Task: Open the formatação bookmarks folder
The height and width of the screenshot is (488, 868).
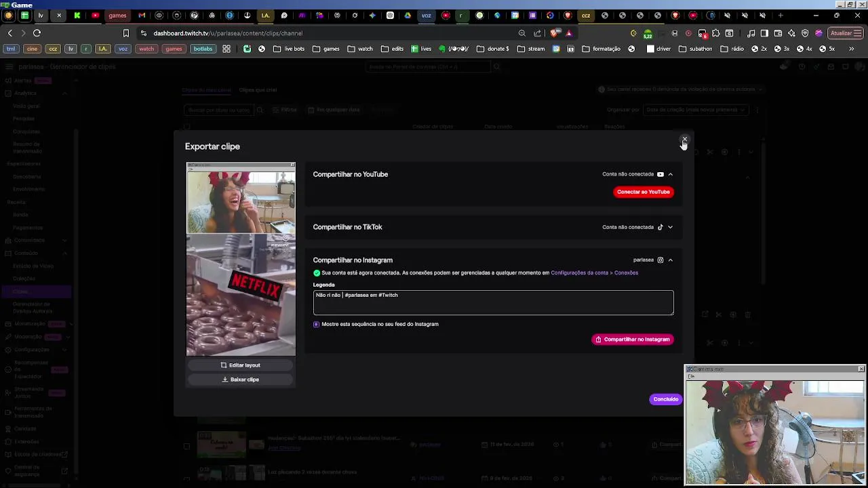Action: 601,49
